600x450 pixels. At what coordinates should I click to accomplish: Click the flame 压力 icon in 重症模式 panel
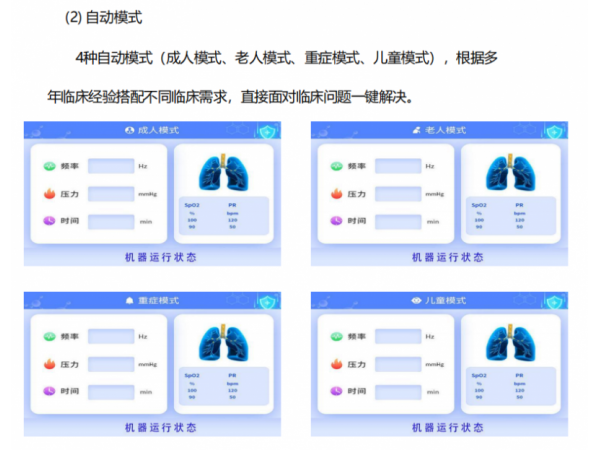point(48,364)
